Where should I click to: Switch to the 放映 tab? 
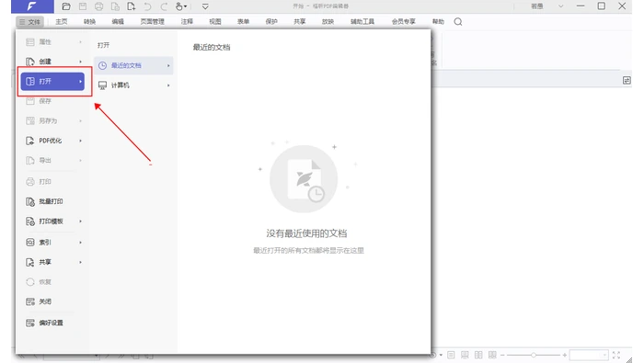(328, 22)
